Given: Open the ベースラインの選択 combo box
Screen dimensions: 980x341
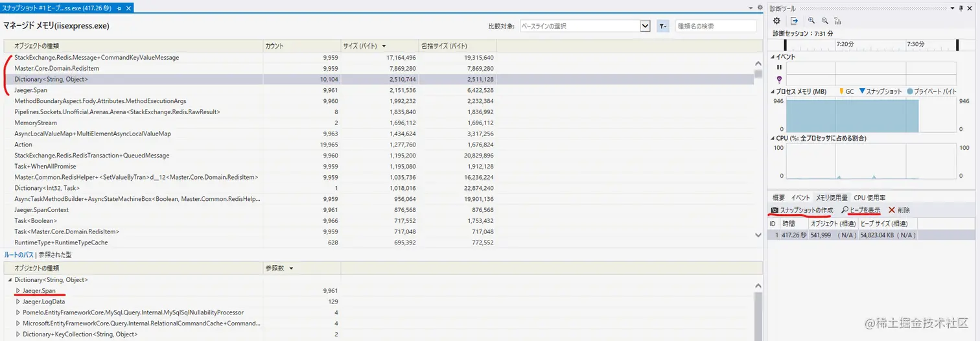Looking at the screenshot, I should click(585, 26).
